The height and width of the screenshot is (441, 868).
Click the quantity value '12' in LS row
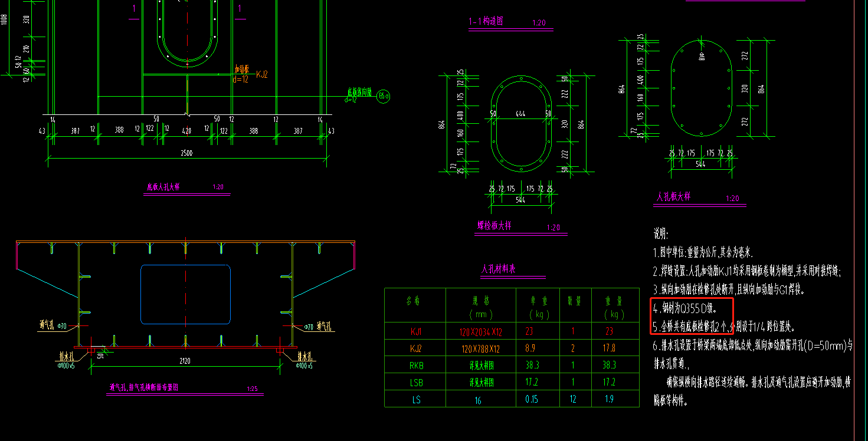click(572, 400)
